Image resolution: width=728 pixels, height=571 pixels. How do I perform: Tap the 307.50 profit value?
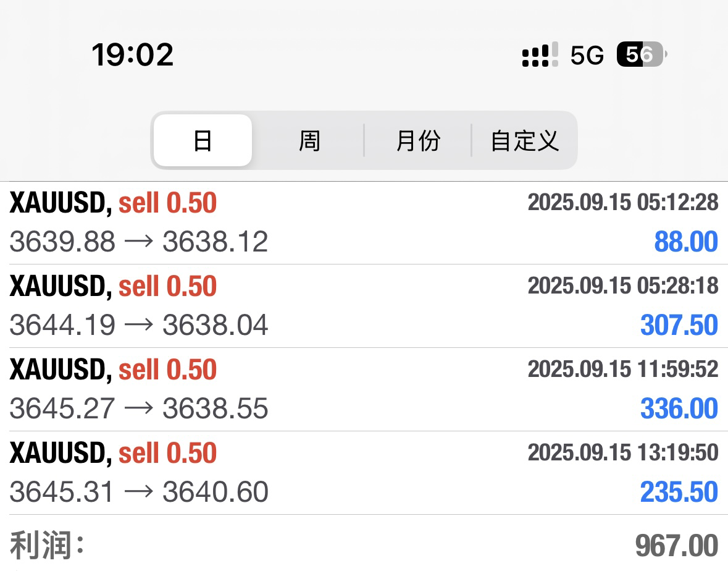click(679, 325)
